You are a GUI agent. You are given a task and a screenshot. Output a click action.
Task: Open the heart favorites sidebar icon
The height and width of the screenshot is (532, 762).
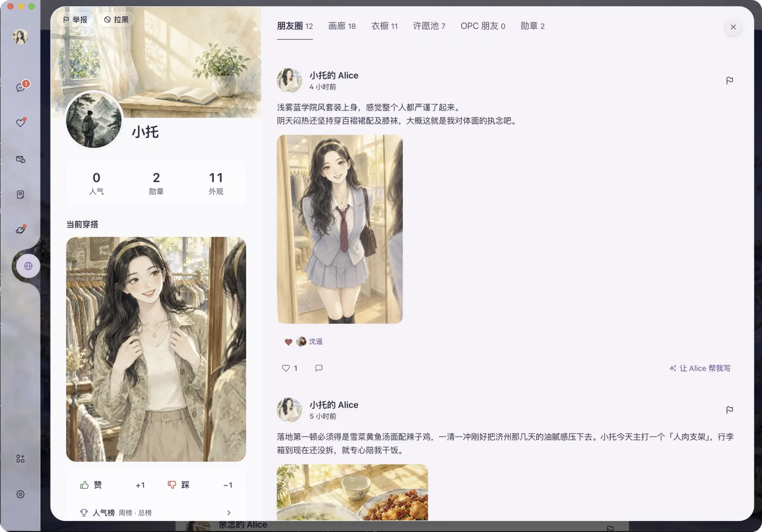(20, 123)
